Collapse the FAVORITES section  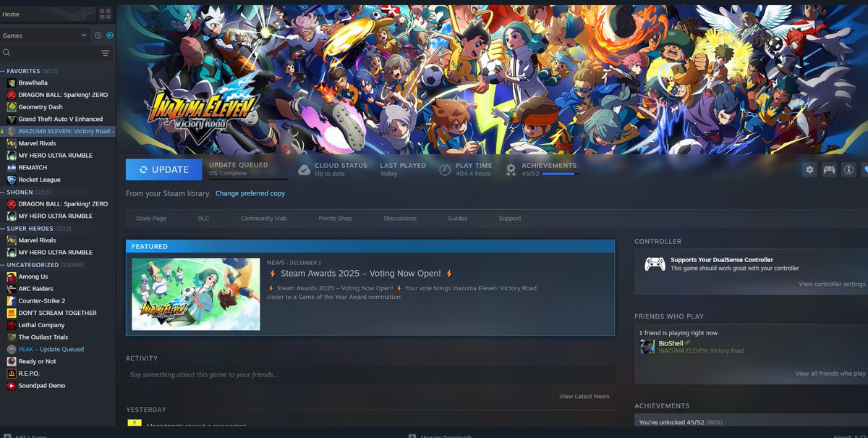click(x=2, y=70)
